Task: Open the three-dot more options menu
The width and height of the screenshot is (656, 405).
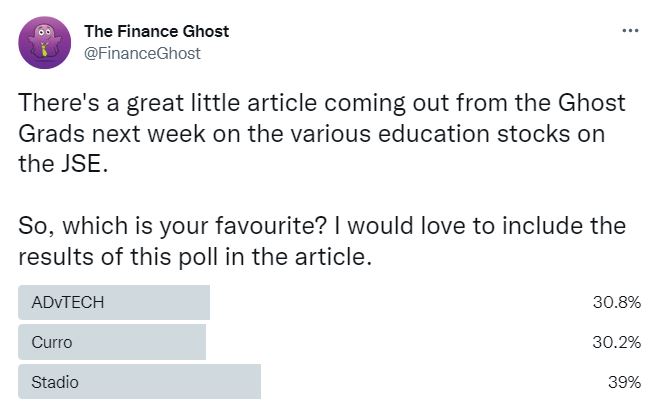Action: point(630,31)
